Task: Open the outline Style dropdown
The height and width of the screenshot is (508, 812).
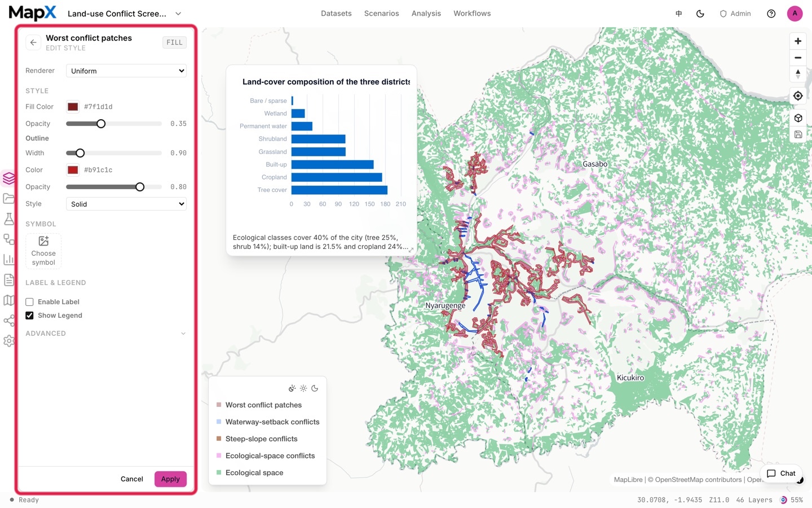Action: click(126, 204)
